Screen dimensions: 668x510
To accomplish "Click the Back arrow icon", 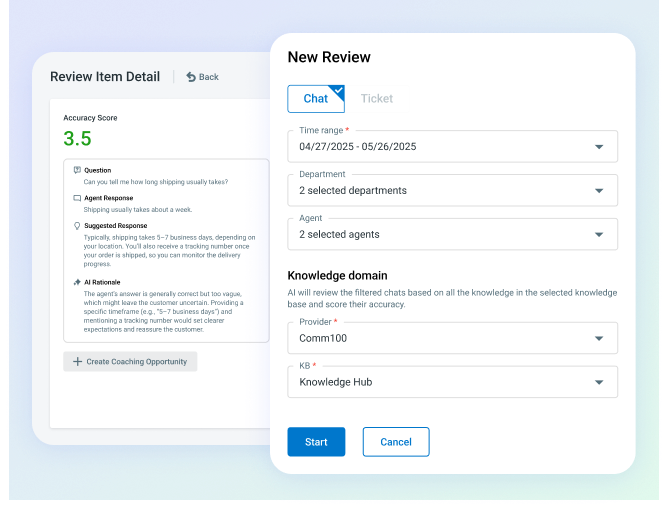I will click(x=191, y=77).
